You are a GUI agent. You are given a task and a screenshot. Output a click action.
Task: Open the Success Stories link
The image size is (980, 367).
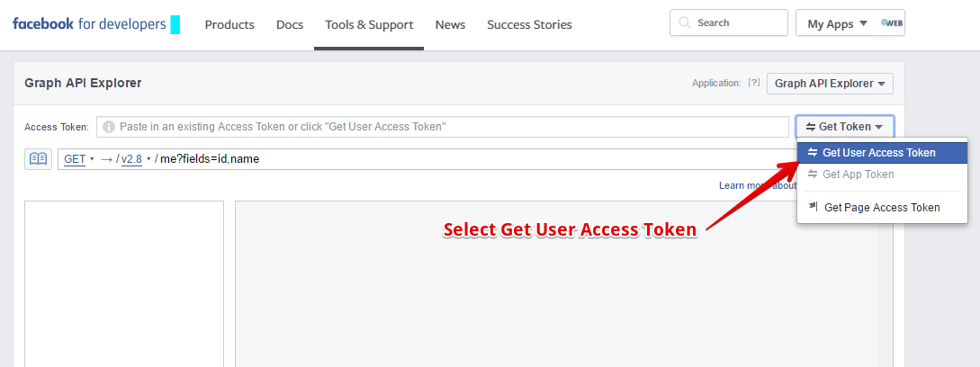tap(529, 25)
